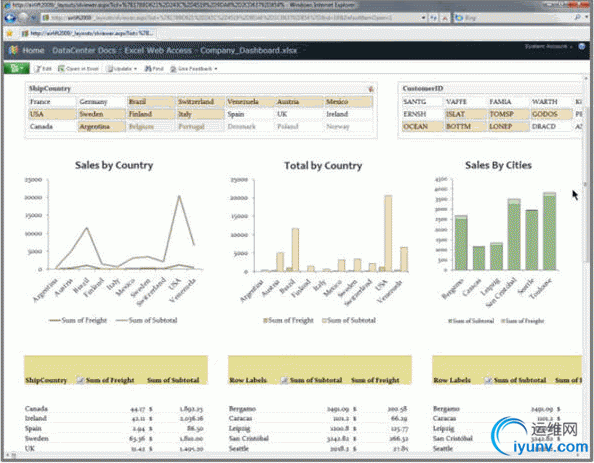Select DRACD in CustomerID slicer
Viewport: 594px width, 463px height.
[551, 127]
